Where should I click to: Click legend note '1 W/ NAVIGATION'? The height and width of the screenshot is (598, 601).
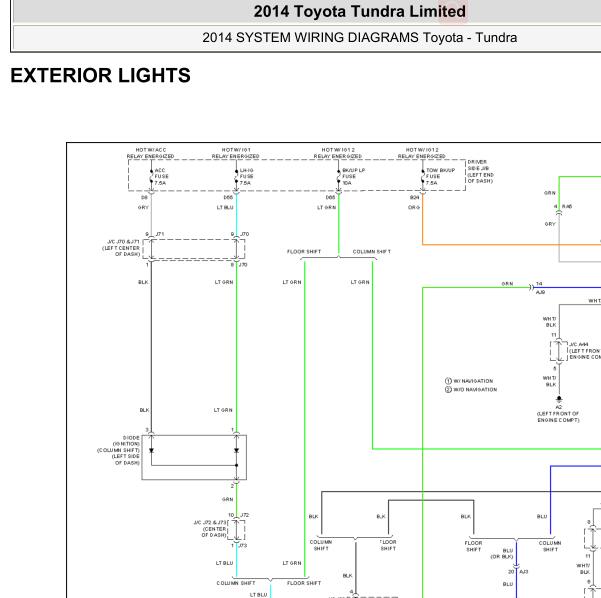(x=469, y=381)
